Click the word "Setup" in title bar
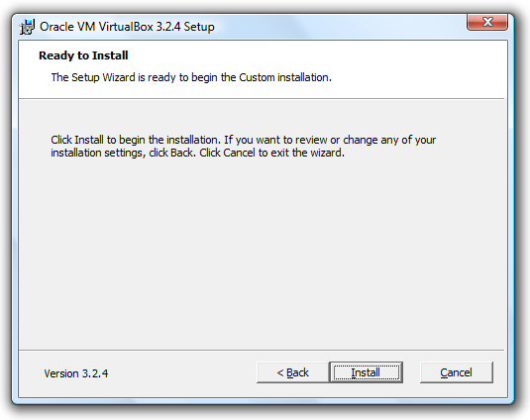Screen dimensions: 530x420 tap(199, 27)
